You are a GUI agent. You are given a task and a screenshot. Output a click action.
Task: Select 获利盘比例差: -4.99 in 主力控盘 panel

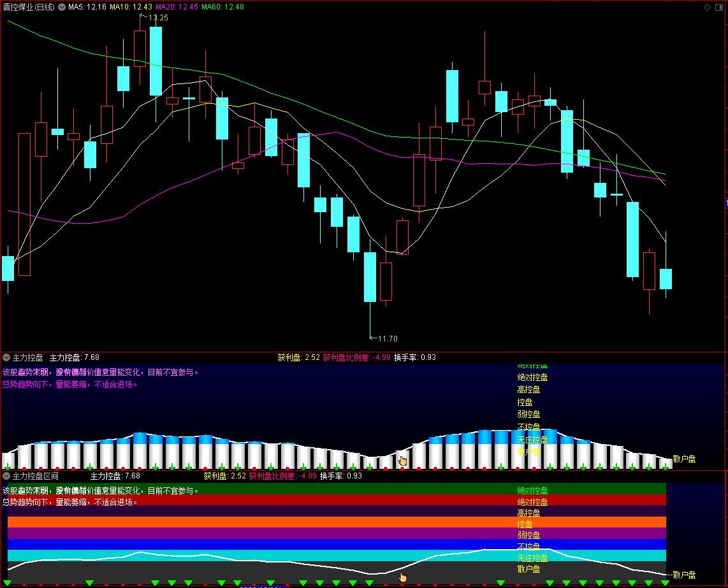[356, 357]
